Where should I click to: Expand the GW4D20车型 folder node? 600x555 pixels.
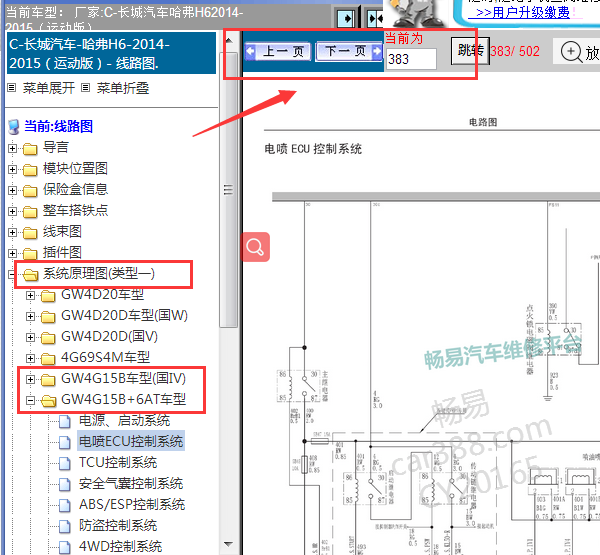tap(30, 295)
